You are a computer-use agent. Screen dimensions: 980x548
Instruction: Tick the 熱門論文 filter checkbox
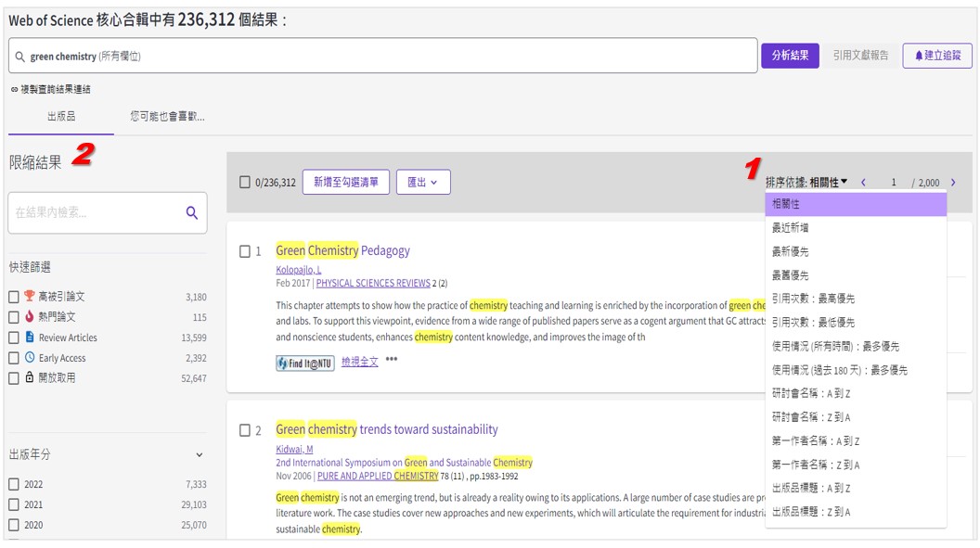pyautogui.click(x=14, y=317)
